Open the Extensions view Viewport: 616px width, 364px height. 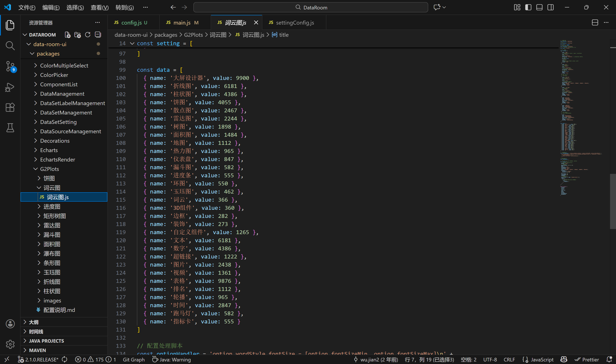[x=10, y=107]
